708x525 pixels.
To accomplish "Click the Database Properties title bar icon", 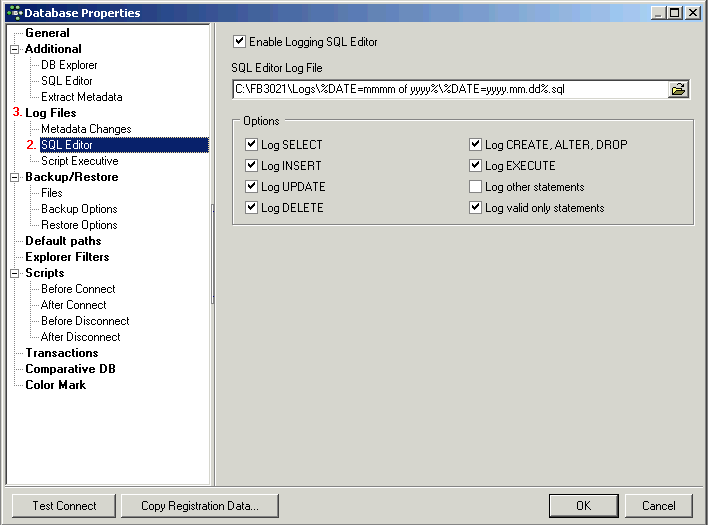I will 15,13.
